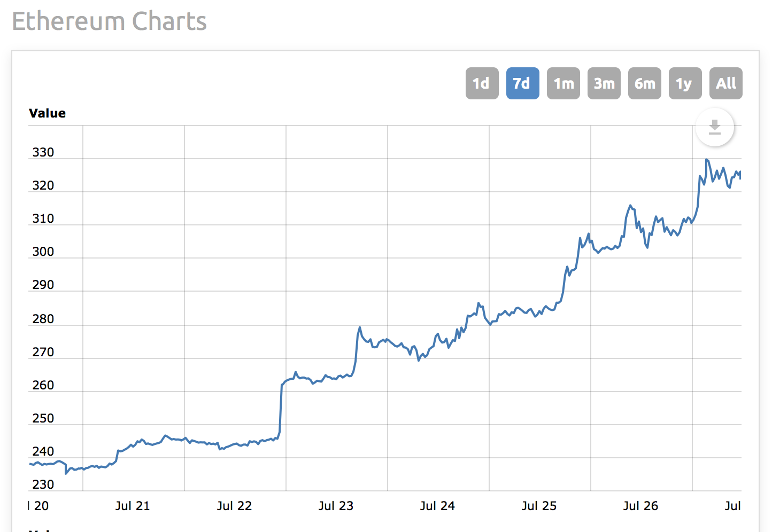
Task: Click the 260 value axis label
Action: pos(43,385)
